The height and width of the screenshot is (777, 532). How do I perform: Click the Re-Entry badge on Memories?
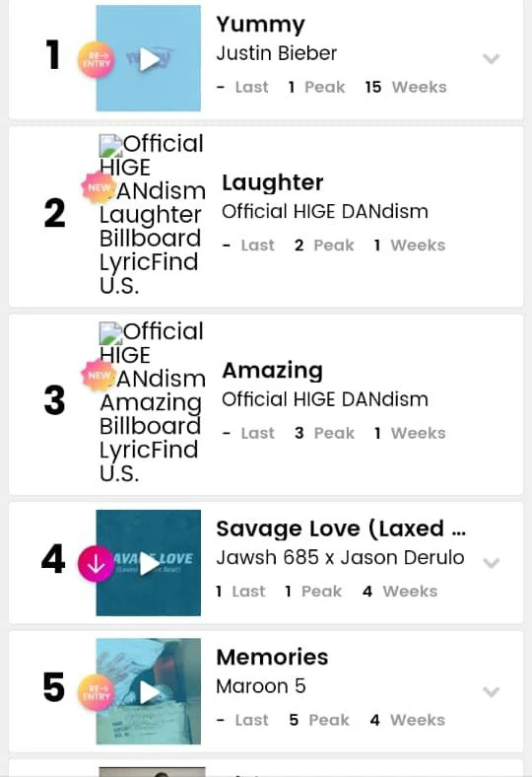point(96,692)
